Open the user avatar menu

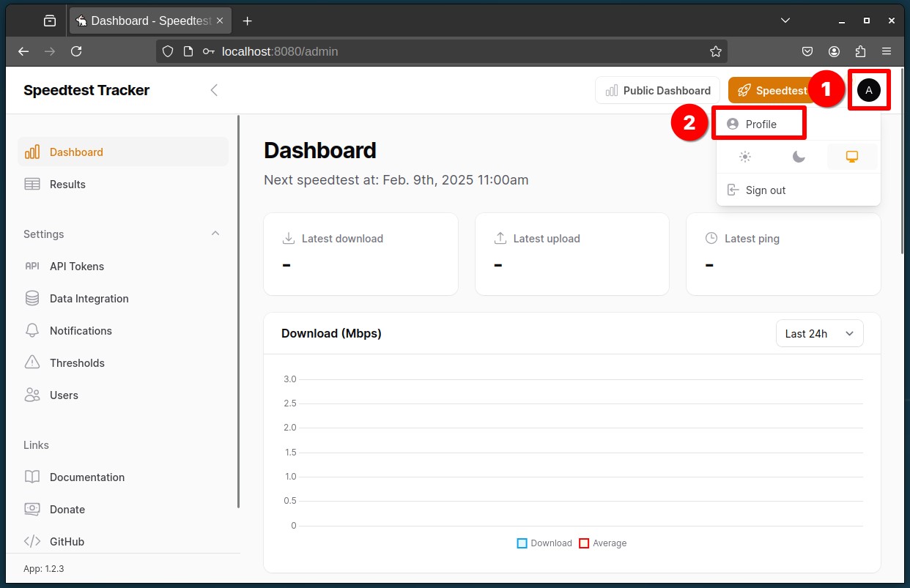[868, 90]
